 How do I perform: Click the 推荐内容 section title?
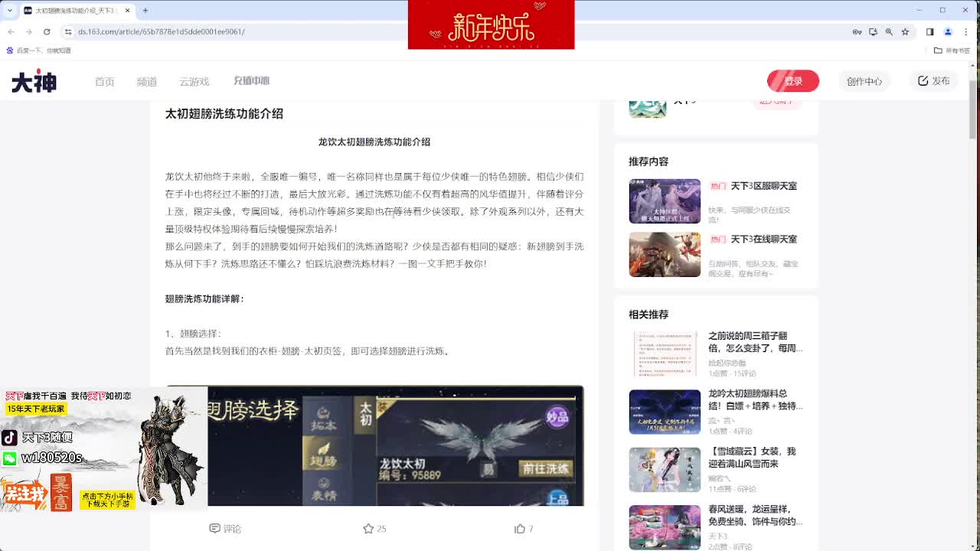(648, 161)
